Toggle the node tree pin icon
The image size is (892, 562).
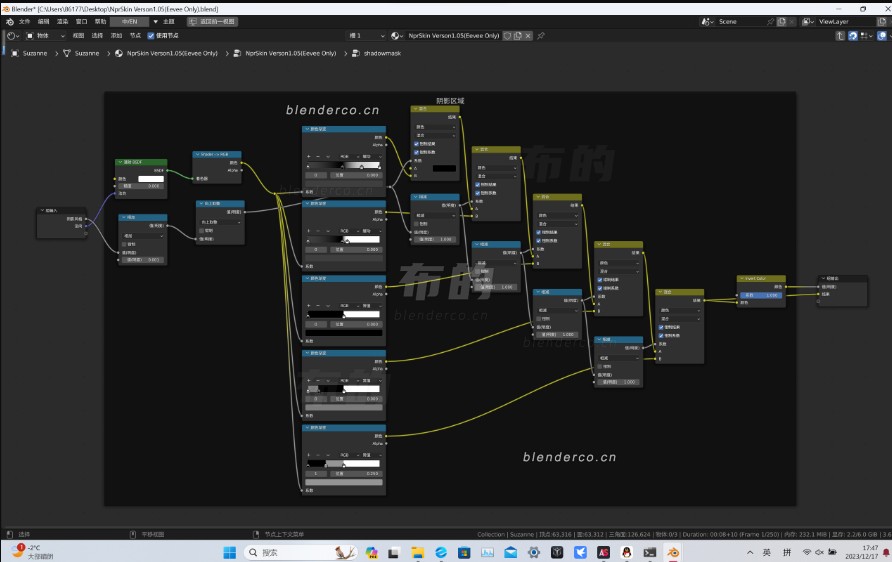(541, 36)
